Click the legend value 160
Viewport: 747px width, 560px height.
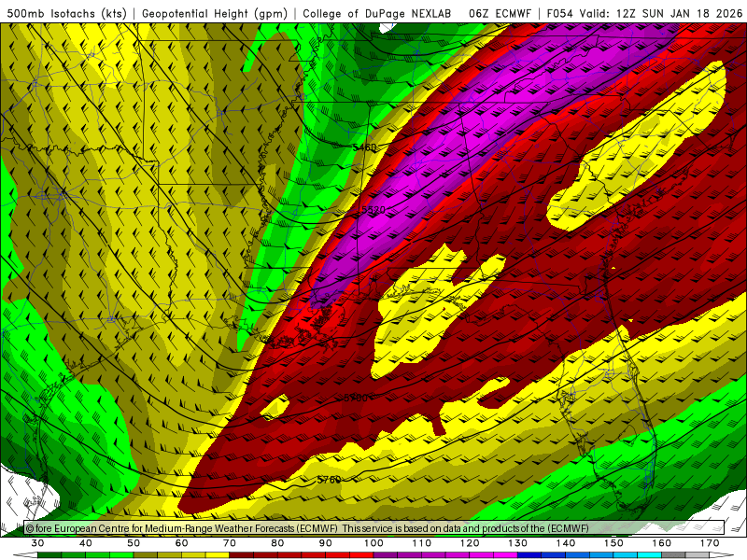[x=661, y=543]
